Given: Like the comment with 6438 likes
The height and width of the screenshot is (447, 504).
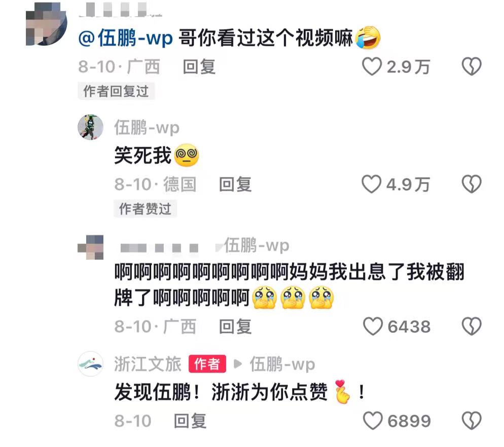Looking at the screenshot, I should tap(373, 326).
